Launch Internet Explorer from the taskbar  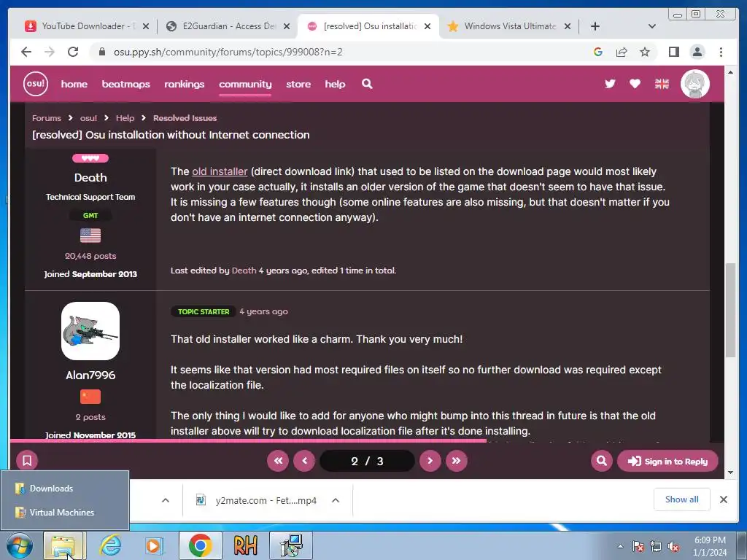[x=111, y=545]
